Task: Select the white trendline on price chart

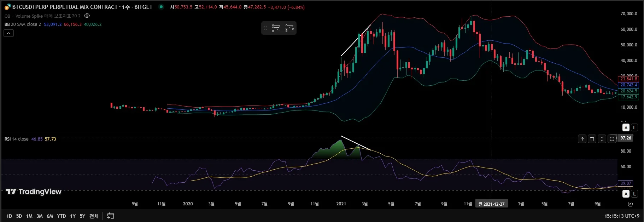Action: tap(356, 41)
